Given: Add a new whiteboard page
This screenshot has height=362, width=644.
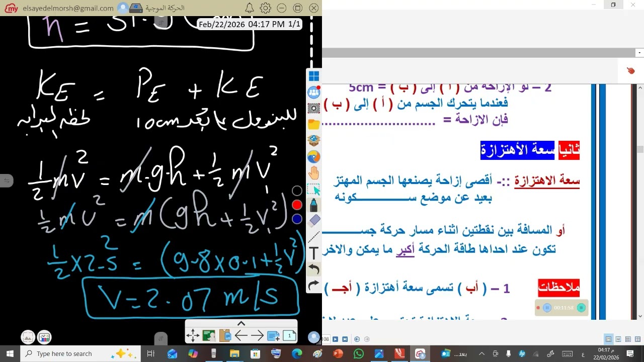Looking at the screenshot, I should tap(274, 335).
